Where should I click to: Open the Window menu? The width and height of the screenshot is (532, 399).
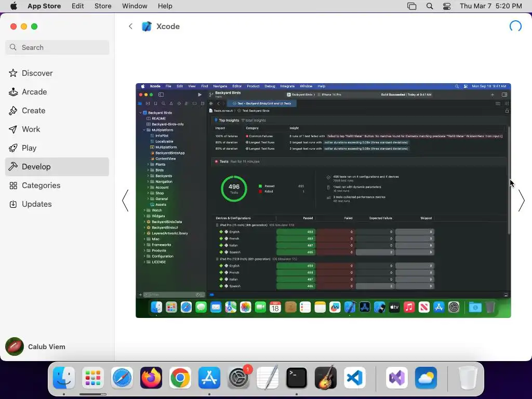pos(135,6)
